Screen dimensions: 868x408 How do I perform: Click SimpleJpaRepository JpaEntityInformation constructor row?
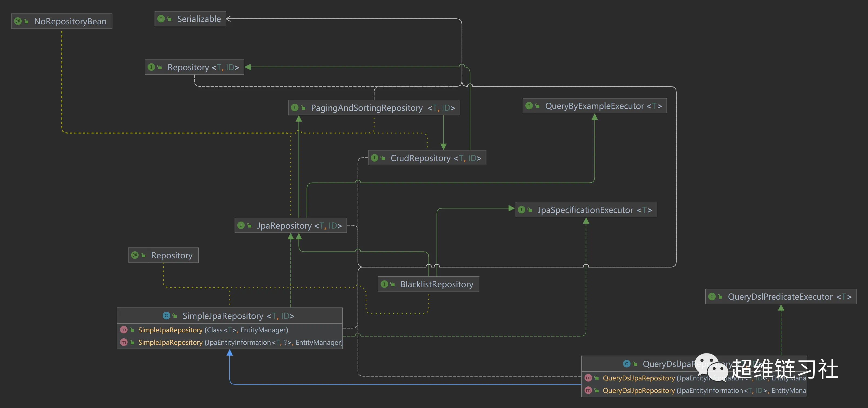coord(240,342)
